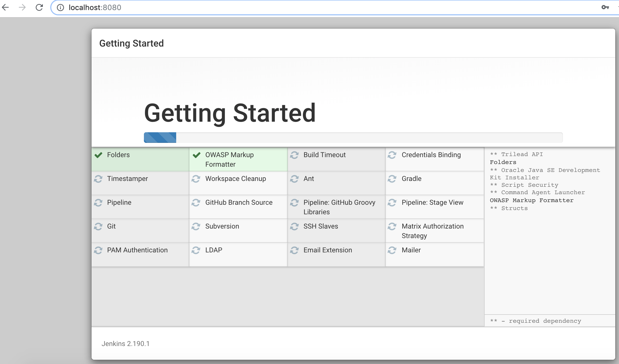Click the Email Extension plugin cell
619x364 pixels.
(327, 250)
